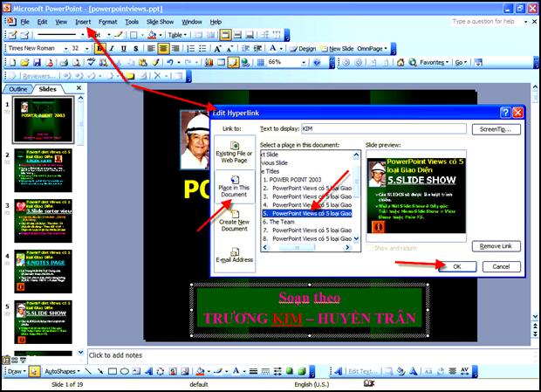The width and height of the screenshot is (541, 392).
Task: Save the presentation
Action: point(37,63)
